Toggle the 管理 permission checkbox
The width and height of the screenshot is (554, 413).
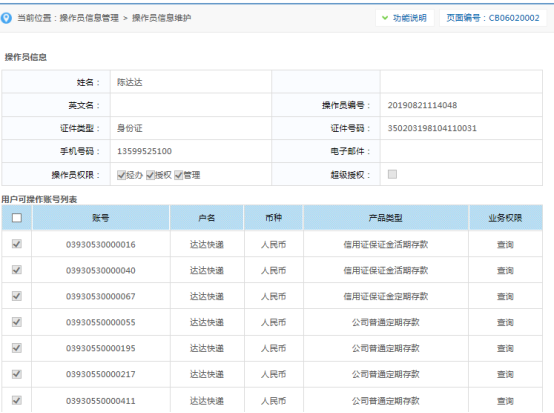[x=179, y=175]
